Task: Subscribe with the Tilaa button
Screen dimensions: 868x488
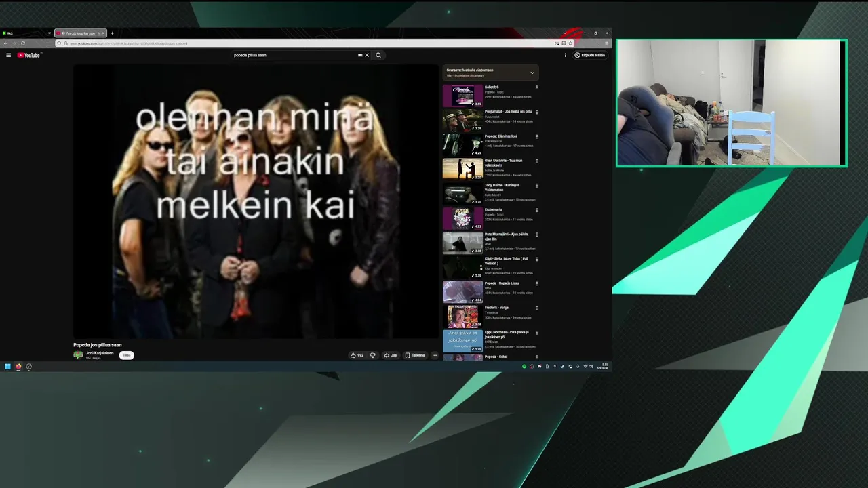Action: pyautogui.click(x=126, y=355)
